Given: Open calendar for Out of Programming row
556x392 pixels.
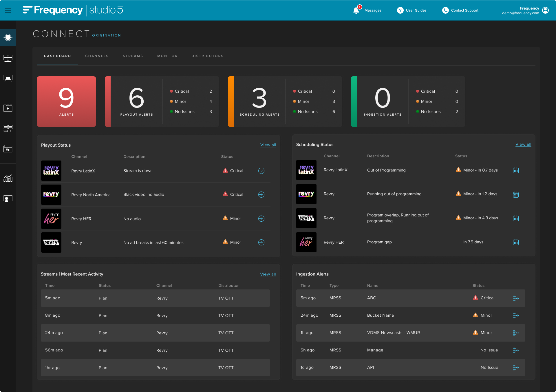Looking at the screenshot, I should pyautogui.click(x=516, y=170).
